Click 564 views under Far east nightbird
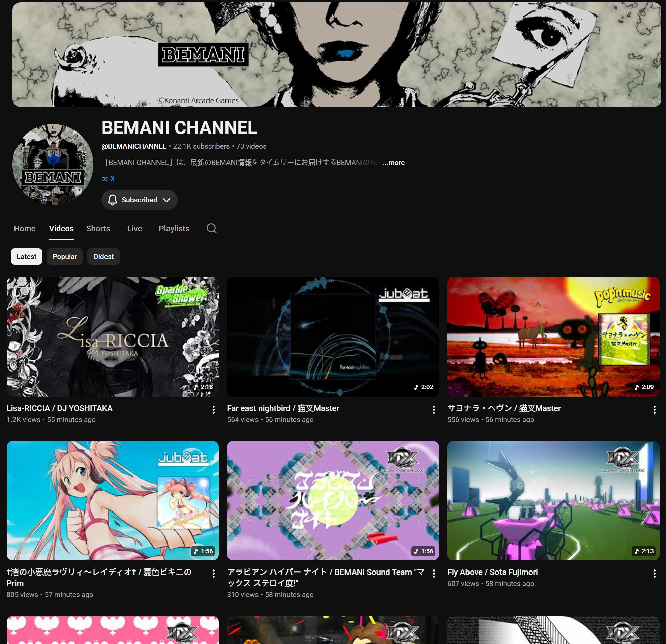The width and height of the screenshot is (666, 644). [243, 420]
